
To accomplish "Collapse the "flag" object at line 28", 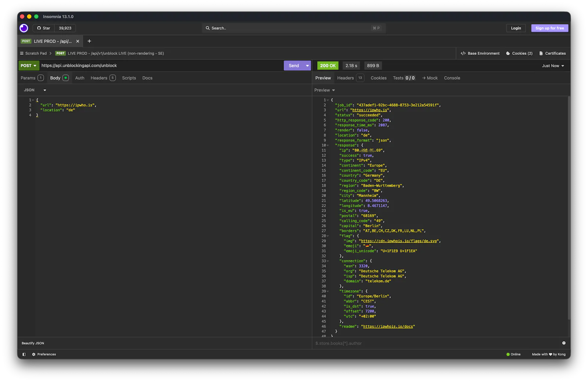I will [328, 236].
